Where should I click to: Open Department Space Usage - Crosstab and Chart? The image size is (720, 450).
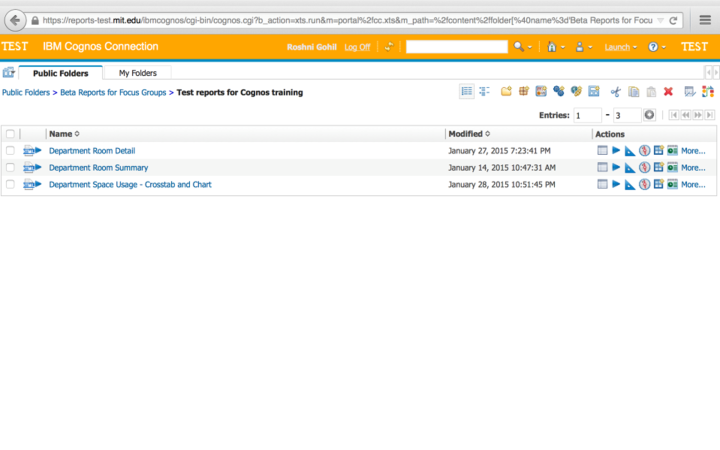pos(130,185)
